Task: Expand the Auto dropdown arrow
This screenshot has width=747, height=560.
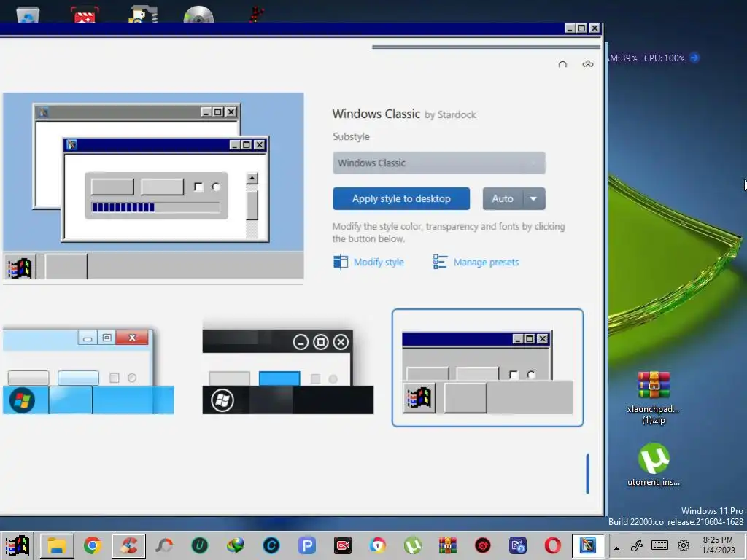Action: pos(534,198)
